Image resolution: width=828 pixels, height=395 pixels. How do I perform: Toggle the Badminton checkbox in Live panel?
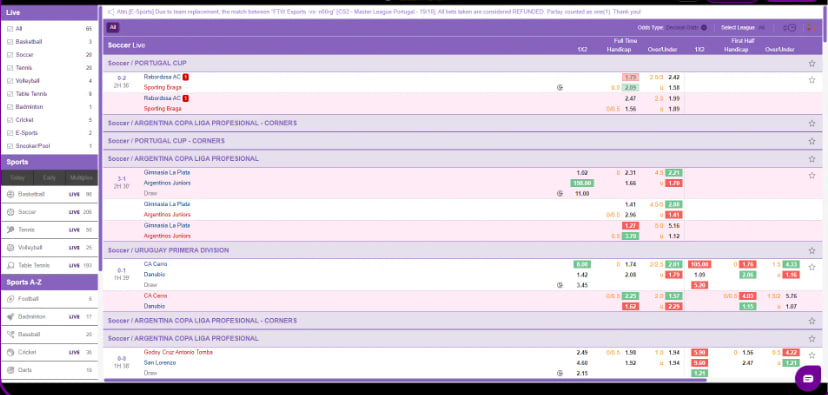10,107
